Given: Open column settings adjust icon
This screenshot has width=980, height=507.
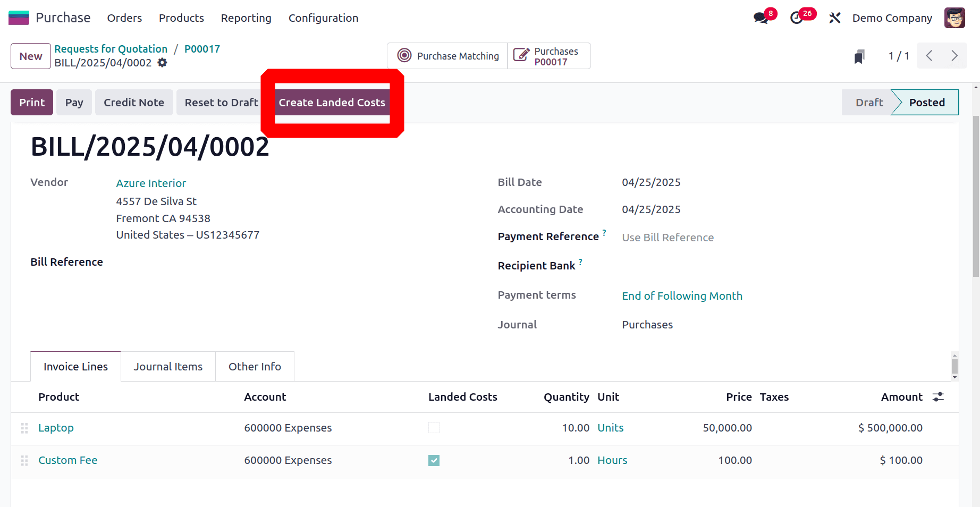Looking at the screenshot, I should click(x=938, y=397).
